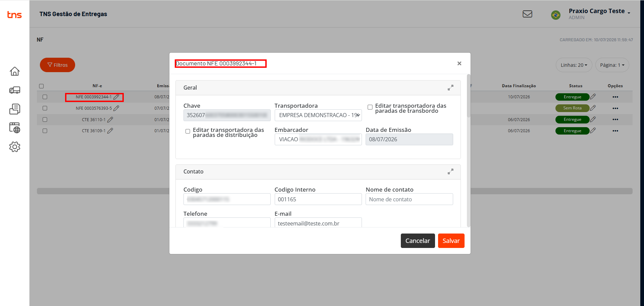Click the tns logo
The height and width of the screenshot is (306, 644).
[14, 14]
